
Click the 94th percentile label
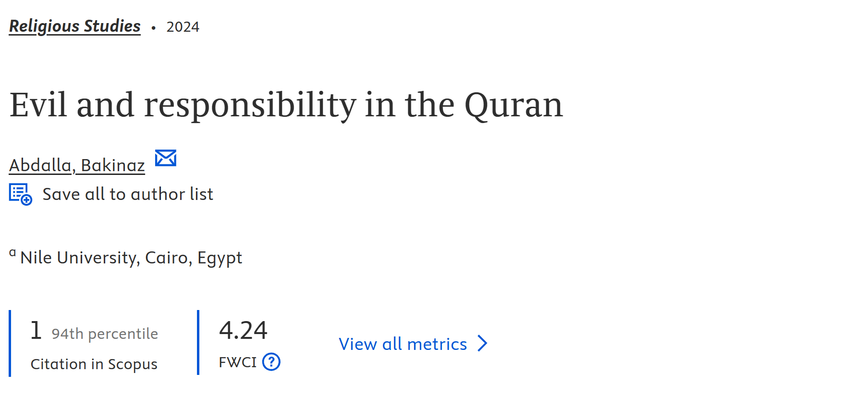[105, 334]
